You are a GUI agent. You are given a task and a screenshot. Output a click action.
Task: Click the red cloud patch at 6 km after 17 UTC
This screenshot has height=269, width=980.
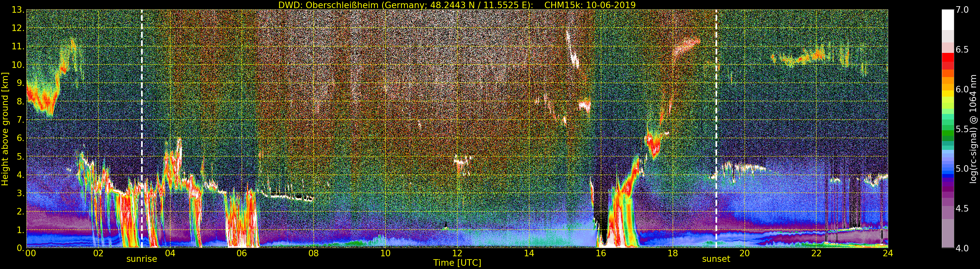(653, 145)
